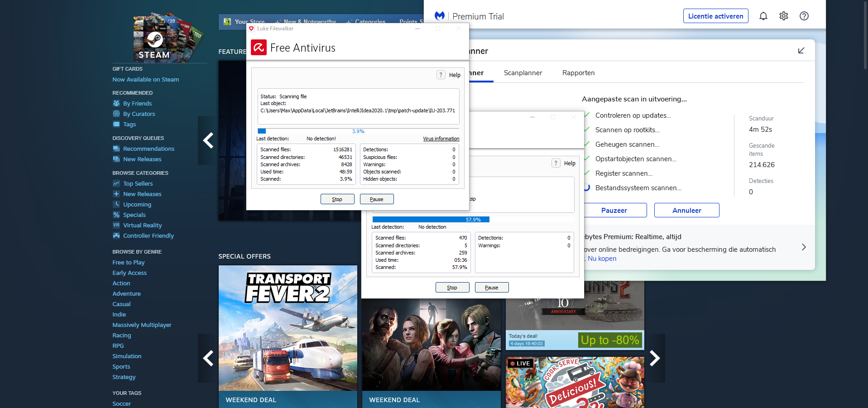Open Malwarebytes settings gear

click(783, 16)
